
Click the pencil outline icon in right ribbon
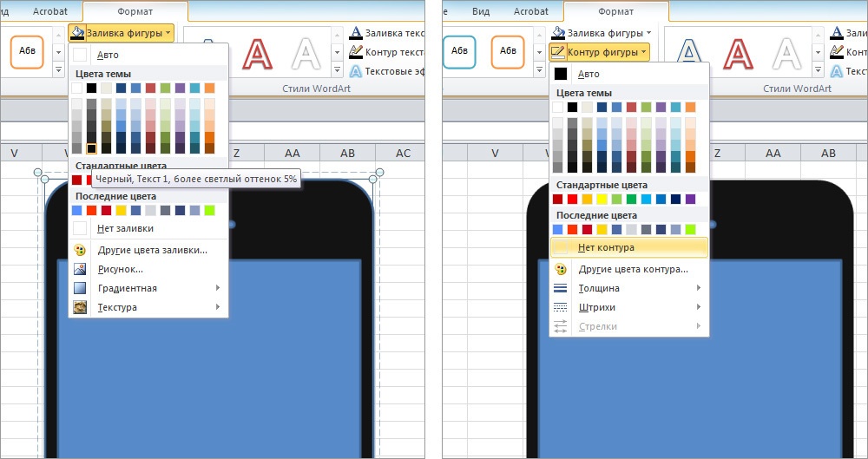[558, 53]
